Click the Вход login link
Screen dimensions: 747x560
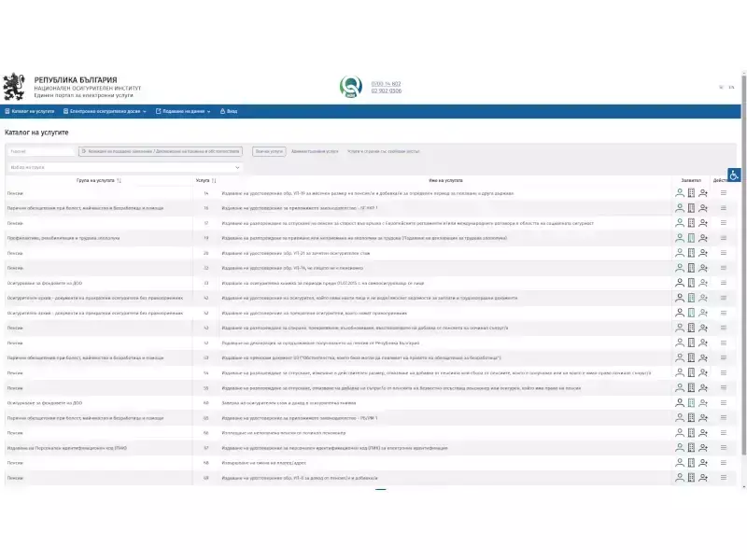click(x=229, y=111)
